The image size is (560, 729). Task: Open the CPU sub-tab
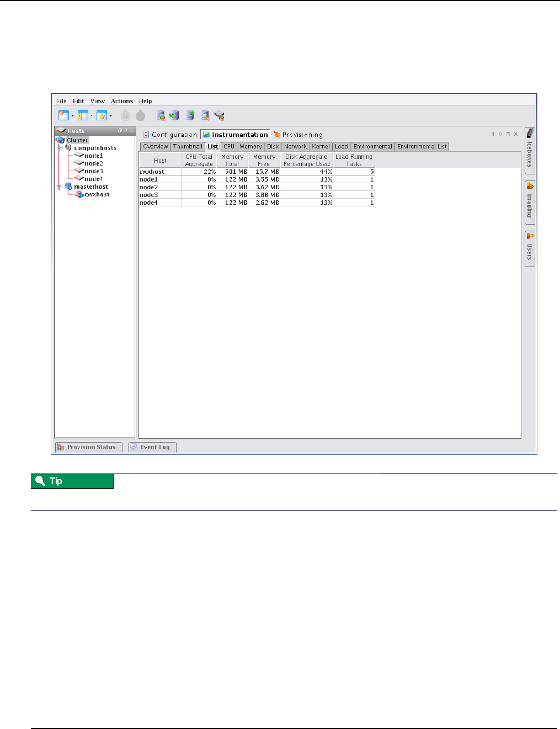(229, 146)
